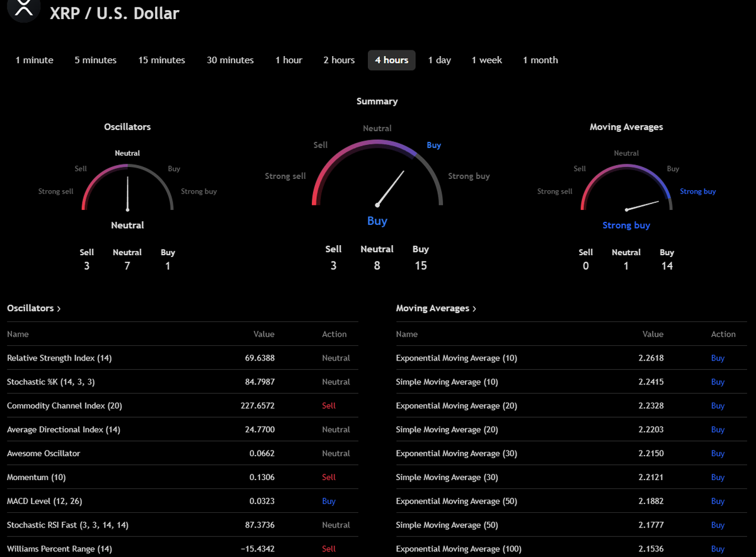Screen dimensions: 756x557
Task: Click the Strong buy label under Moving Averages gauge
Action: click(626, 226)
